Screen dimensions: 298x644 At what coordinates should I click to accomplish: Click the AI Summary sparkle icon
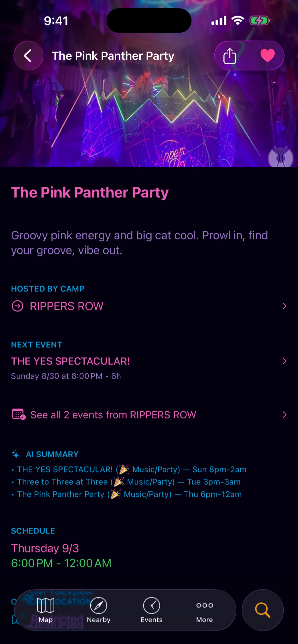pyautogui.click(x=16, y=454)
